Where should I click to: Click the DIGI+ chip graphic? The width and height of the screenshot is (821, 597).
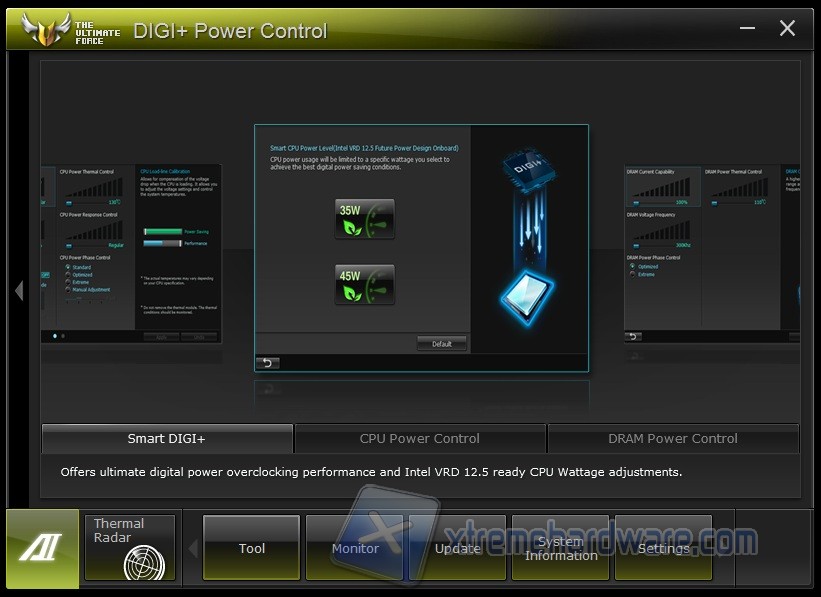coord(528,173)
